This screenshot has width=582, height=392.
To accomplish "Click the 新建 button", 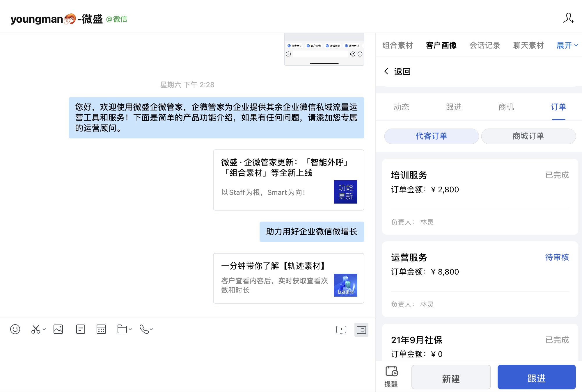I will [x=451, y=377].
